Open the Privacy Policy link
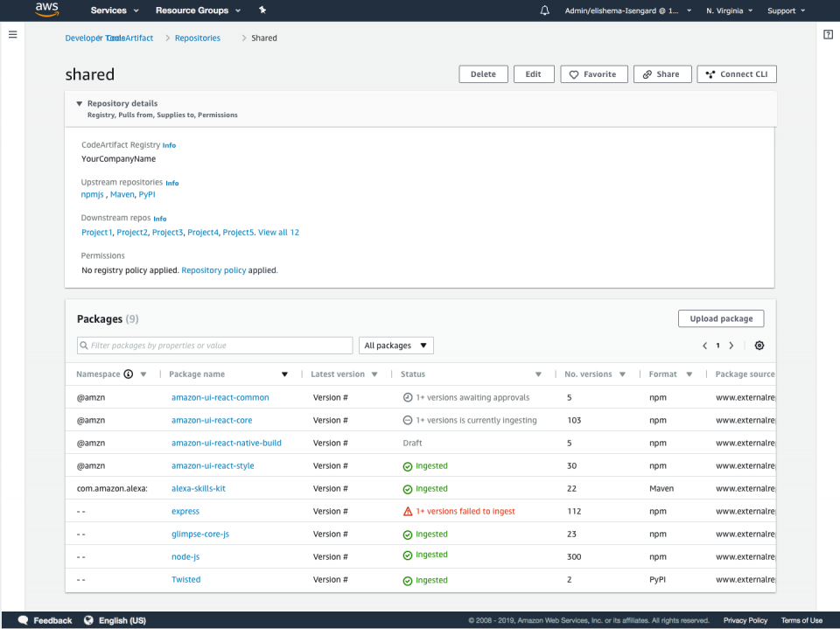This screenshot has width=840, height=629. pyautogui.click(x=745, y=620)
